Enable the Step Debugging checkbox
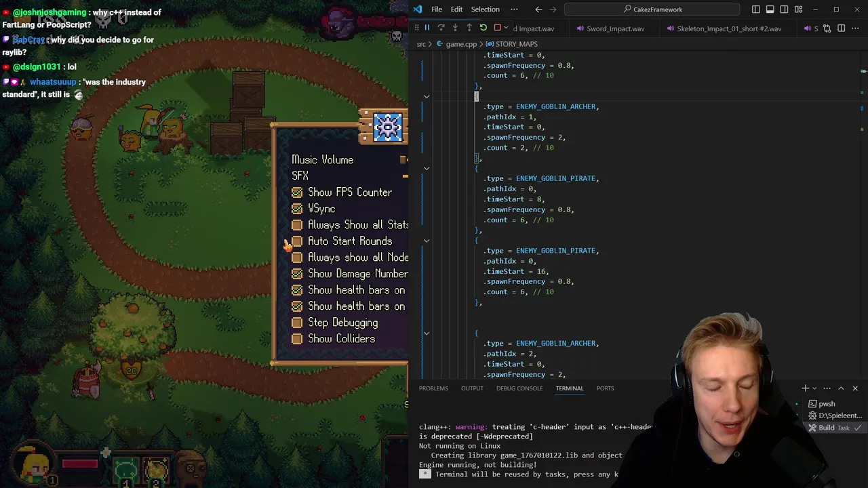868x488 pixels. [x=297, y=323]
